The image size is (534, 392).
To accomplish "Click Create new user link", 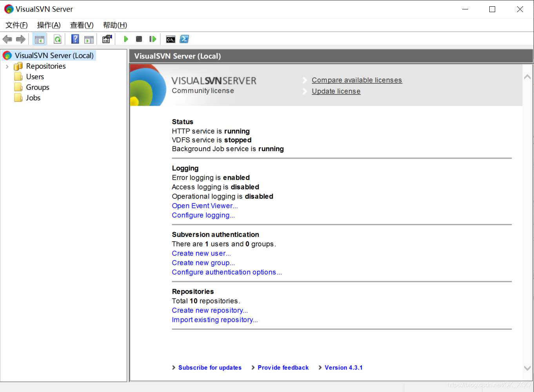I will click(201, 253).
